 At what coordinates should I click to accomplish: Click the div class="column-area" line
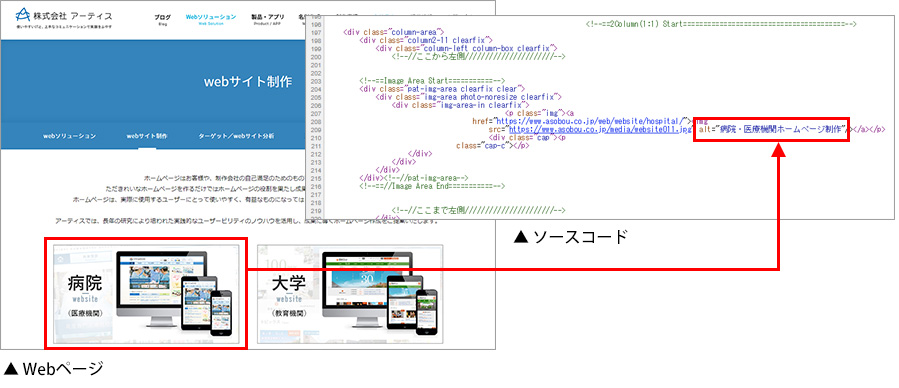pos(394,32)
